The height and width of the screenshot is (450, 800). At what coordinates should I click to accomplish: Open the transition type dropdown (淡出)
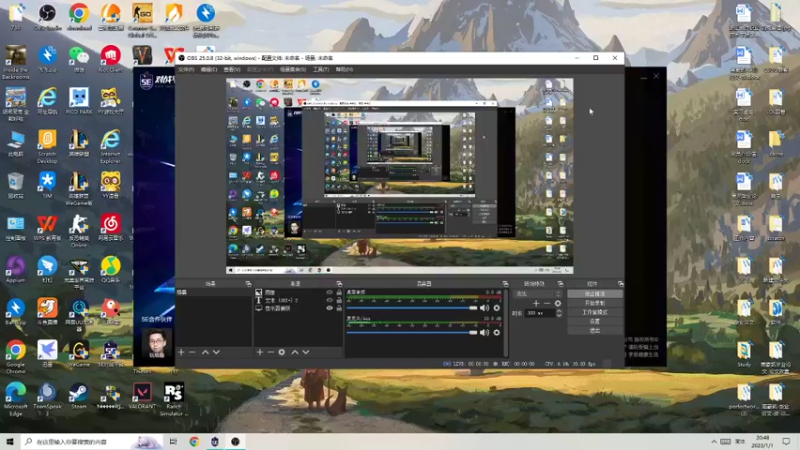coord(538,294)
